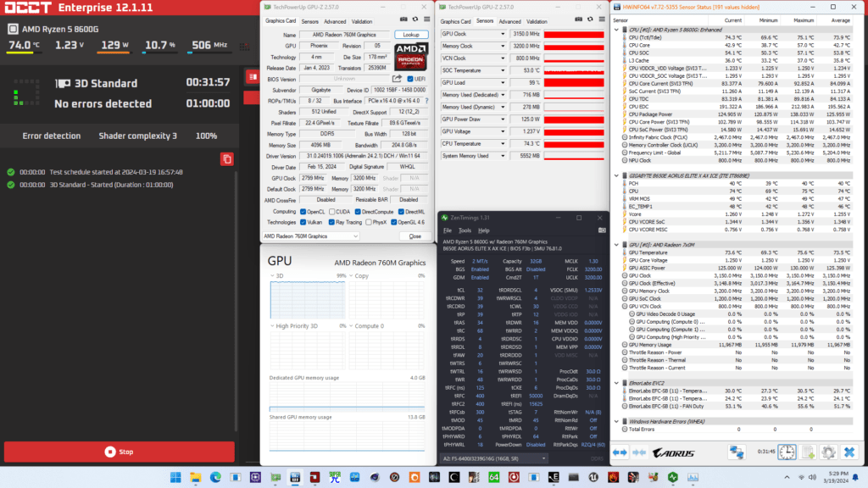The width and height of the screenshot is (868, 488).
Task: Click the red panel-layout icon in OCCT
Action: (253, 77)
